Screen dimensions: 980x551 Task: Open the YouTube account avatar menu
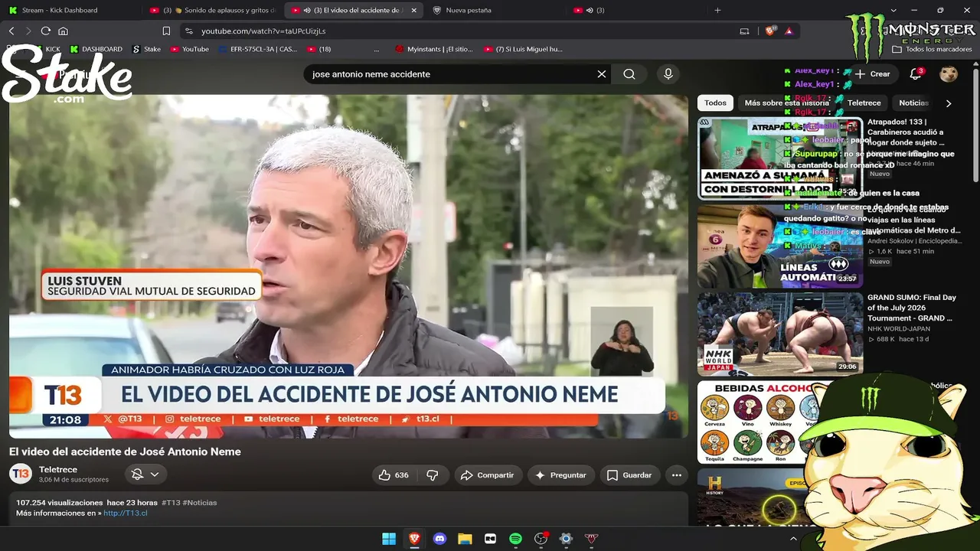coord(949,74)
